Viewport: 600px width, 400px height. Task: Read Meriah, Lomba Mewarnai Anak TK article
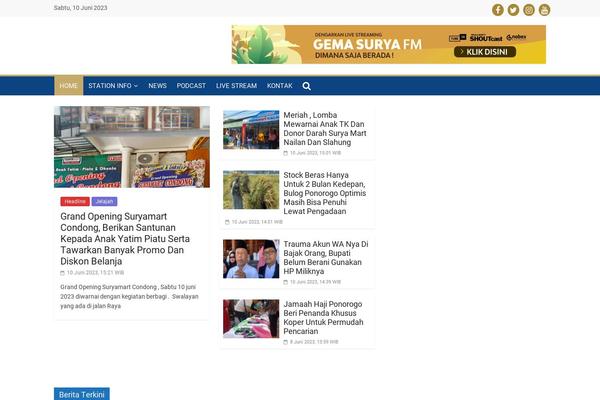325,129
